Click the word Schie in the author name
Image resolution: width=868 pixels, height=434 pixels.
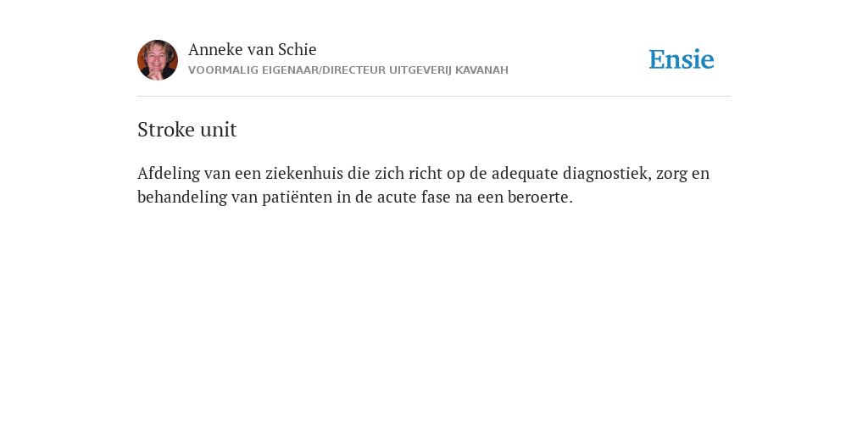(298, 49)
